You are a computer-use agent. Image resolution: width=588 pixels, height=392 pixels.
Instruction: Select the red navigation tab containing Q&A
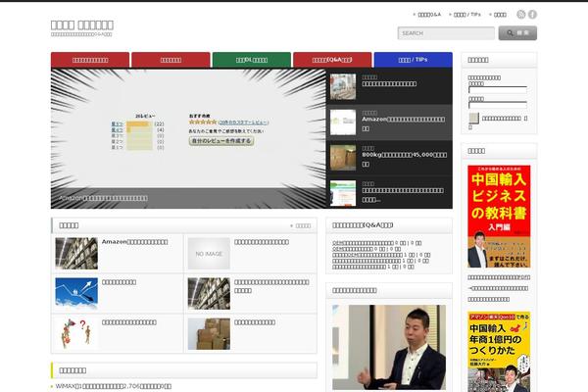pyautogui.click(x=332, y=60)
